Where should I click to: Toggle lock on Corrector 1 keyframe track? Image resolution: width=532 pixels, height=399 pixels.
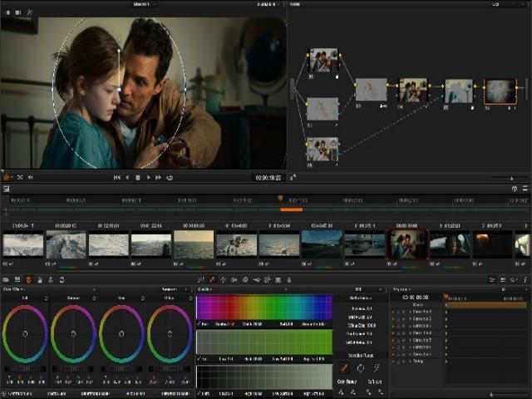pos(399,312)
